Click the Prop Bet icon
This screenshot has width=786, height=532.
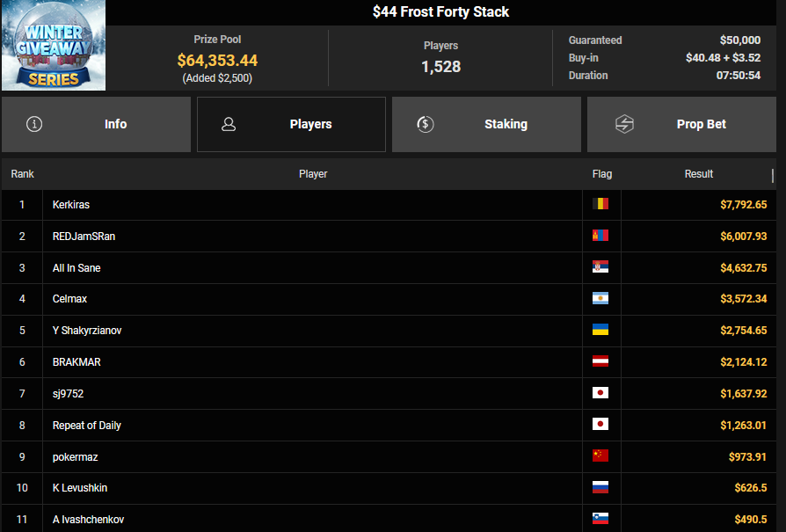[x=624, y=124]
